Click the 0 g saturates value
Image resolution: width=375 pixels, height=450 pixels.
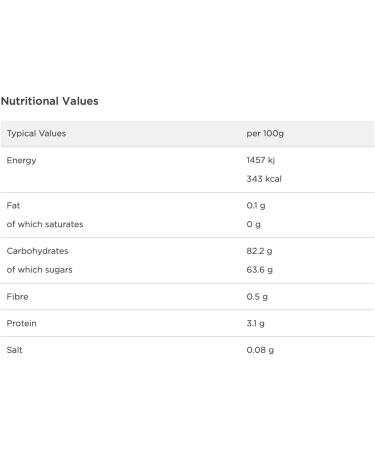pyautogui.click(x=254, y=225)
